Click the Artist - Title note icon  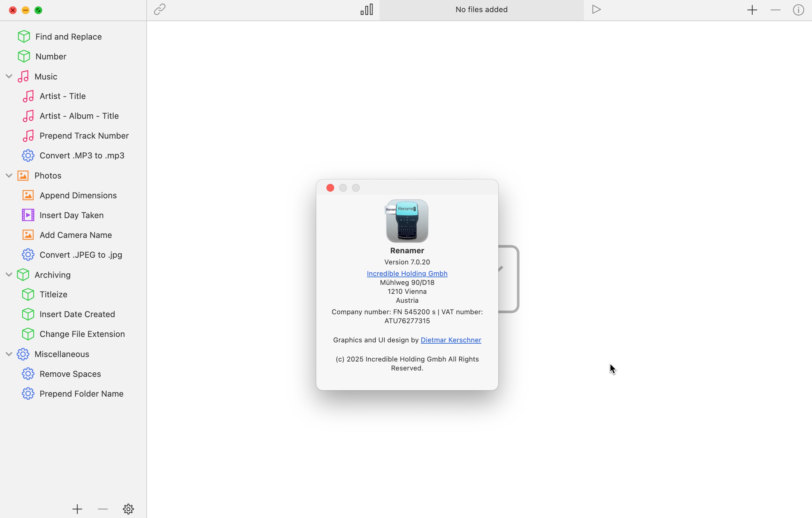pyautogui.click(x=28, y=96)
